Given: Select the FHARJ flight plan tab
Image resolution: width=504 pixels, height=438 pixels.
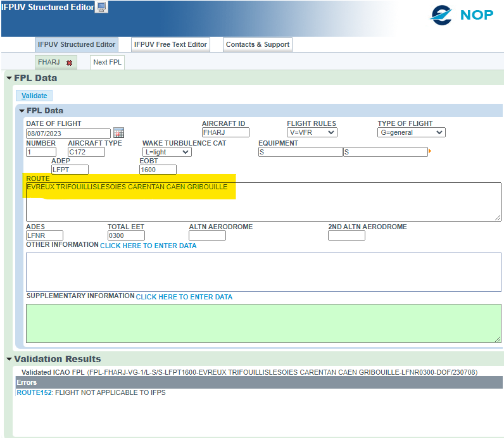Looking at the screenshot, I should click(x=49, y=62).
